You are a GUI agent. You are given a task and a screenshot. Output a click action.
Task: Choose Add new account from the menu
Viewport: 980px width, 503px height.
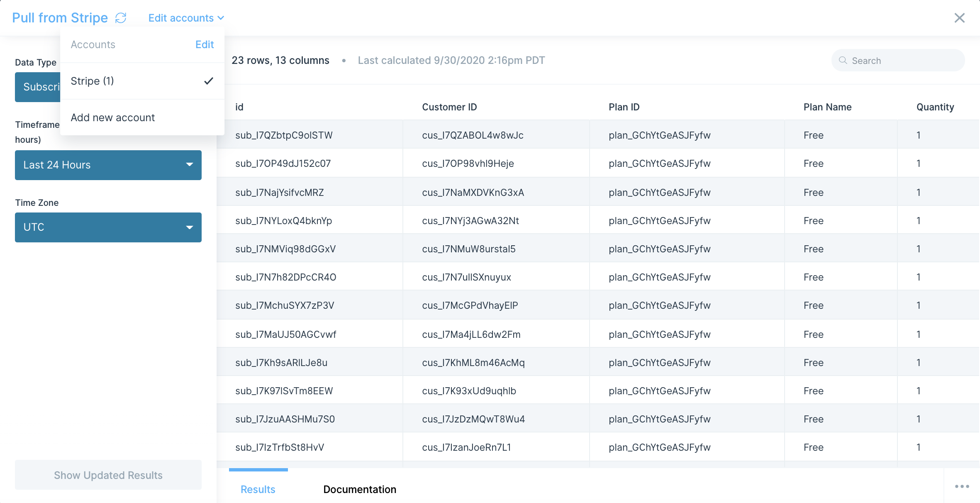coord(113,117)
